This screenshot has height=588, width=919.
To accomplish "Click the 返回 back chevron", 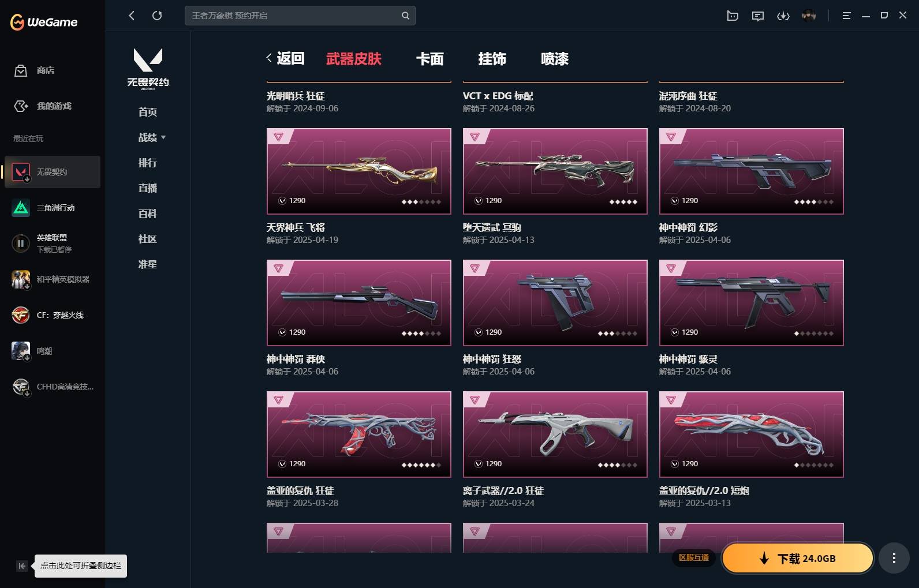I will [269, 58].
